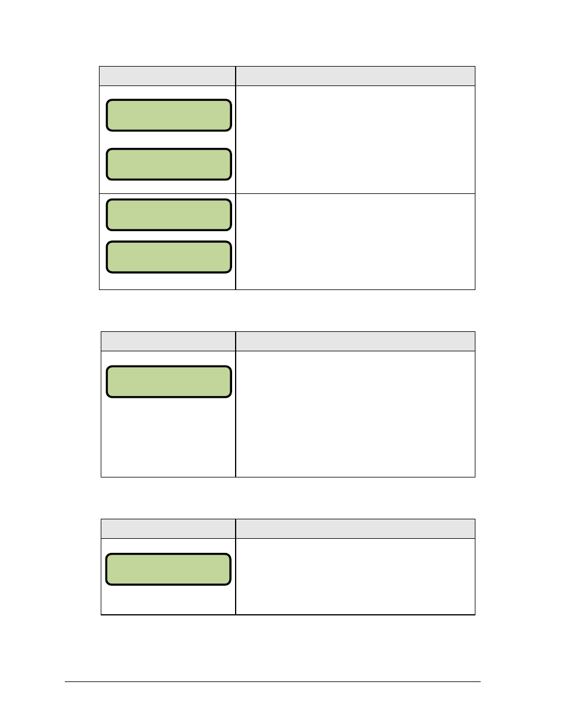Click the blank cell beside the top two green boxes
The width and height of the screenshot is (562, 728).
355,140
